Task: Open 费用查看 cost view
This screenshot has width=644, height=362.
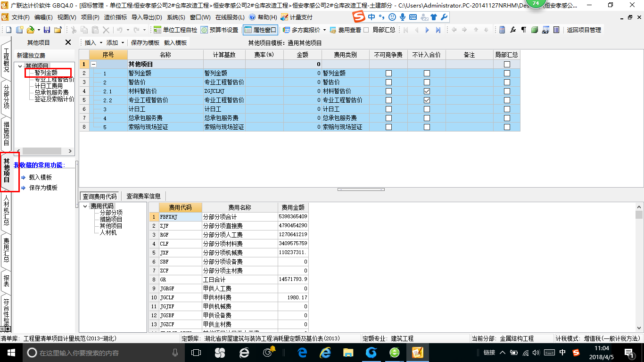Action: tap(345, 30)
